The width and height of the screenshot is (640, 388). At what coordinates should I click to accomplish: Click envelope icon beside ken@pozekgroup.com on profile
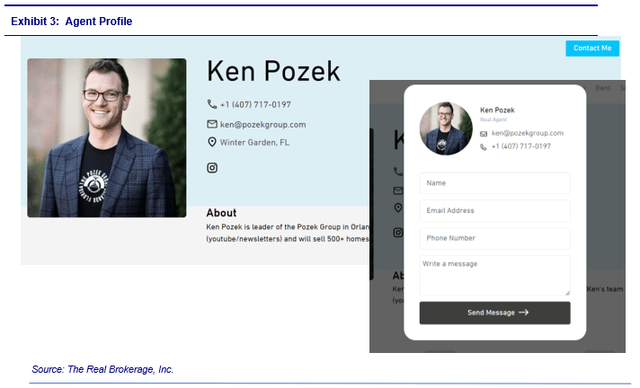[x=212, y=124]
